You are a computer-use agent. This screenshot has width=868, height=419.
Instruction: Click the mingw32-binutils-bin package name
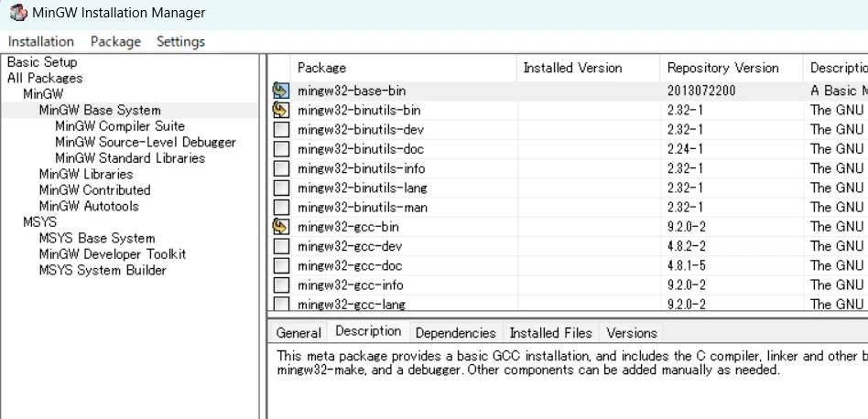pyautogui.click(x=359, y=110)
